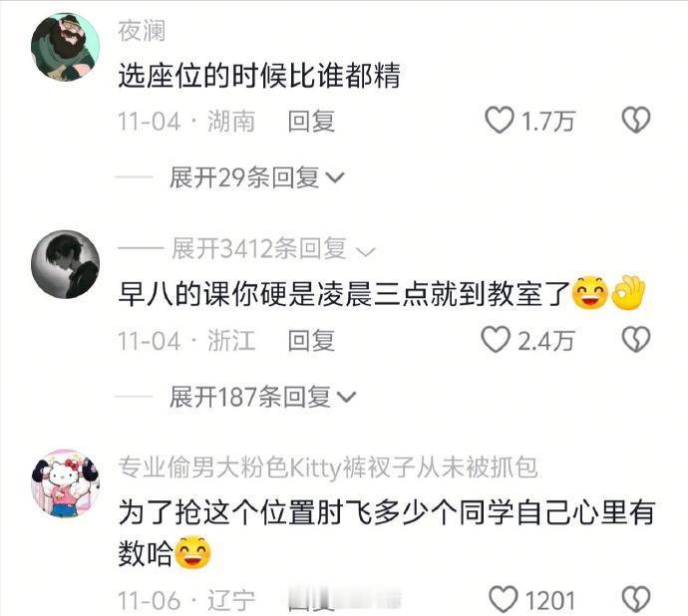Tap the 2.4万 like count

pyautogui.click(x=545, y=341)
